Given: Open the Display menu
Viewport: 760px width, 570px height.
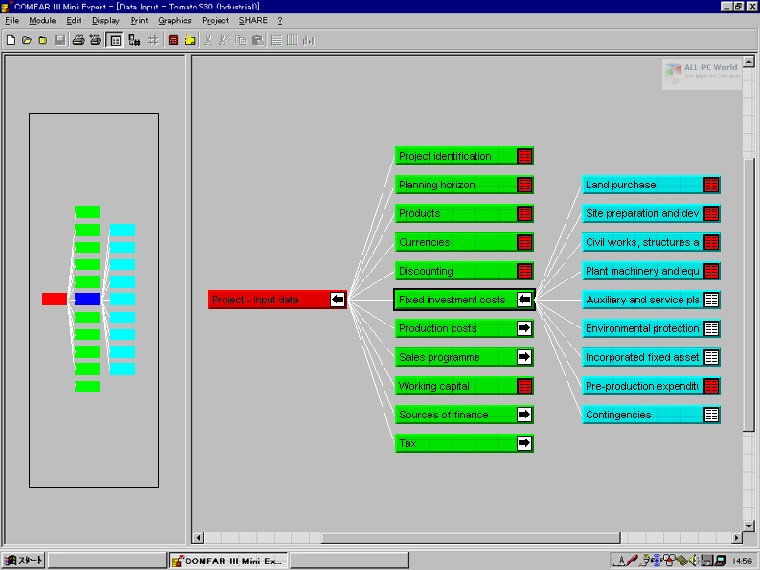Looking at the screenshot, I should coord(106,20).
